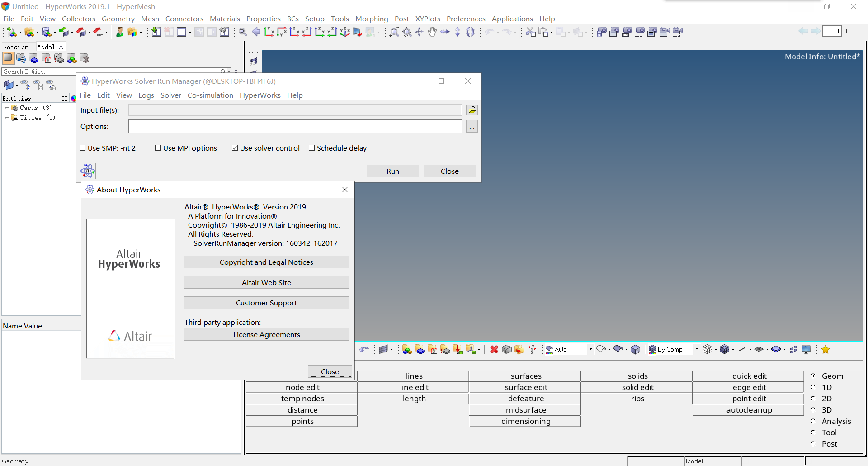The width and height of the screenshot is (868, 466).
Task: Open the Publish to PPT dropdown arrow
Action: click(106, 33)
